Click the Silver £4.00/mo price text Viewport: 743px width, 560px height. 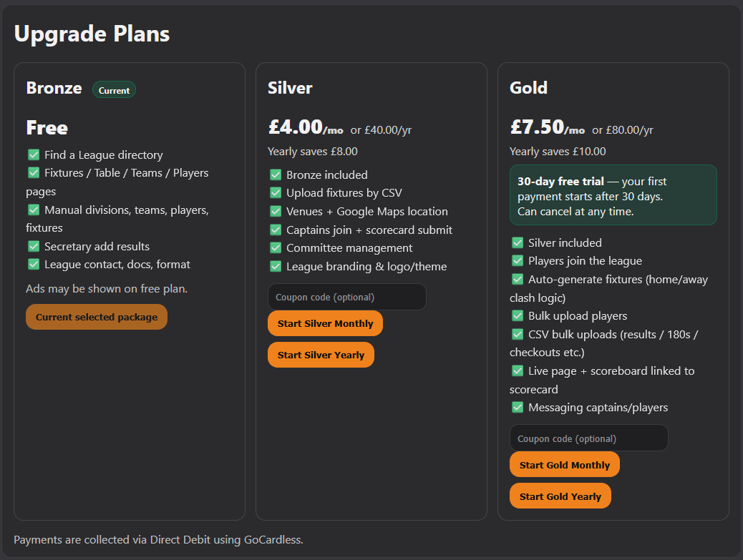(x=306, y=128)
